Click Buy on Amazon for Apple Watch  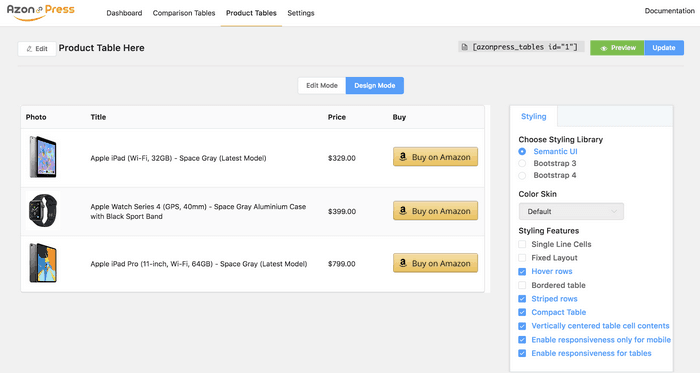[435, 211]
